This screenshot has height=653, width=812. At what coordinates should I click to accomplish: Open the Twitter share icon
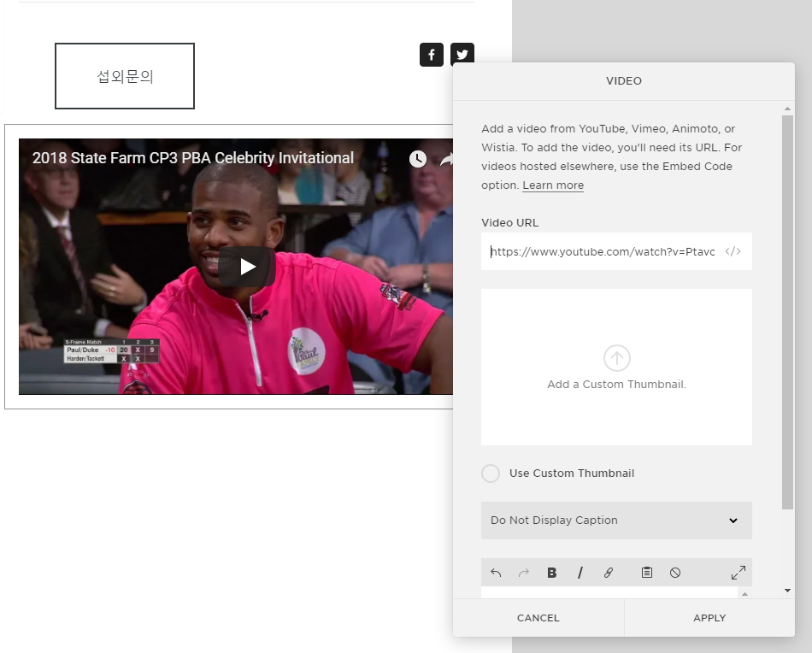coord(462,54)
